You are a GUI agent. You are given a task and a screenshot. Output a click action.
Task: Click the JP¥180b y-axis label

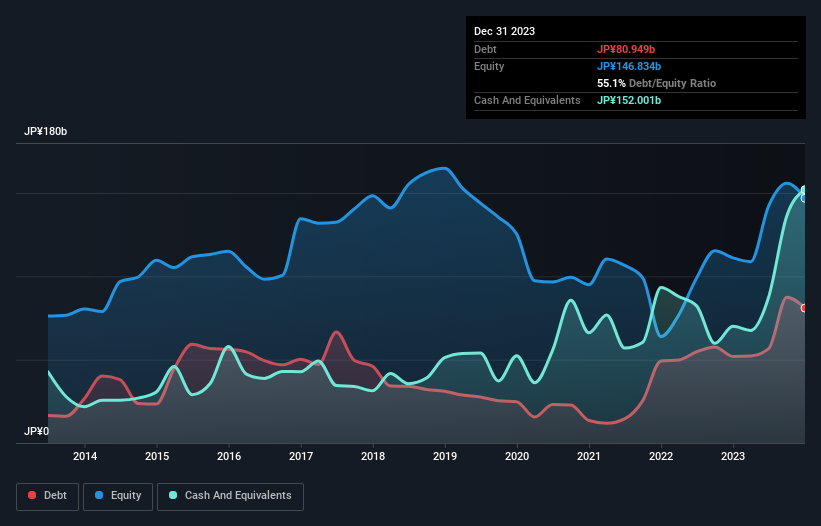pyautogui.click(x=46, y=131)
